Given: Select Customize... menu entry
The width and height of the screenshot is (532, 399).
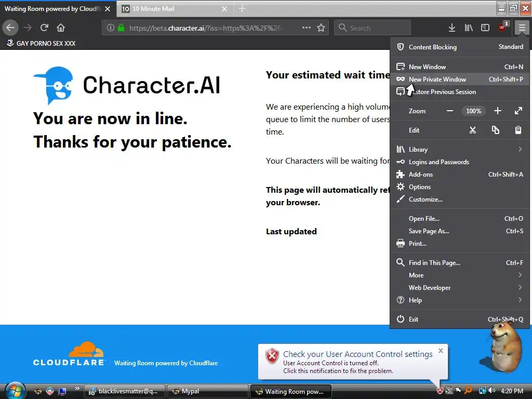Looking at the screenshot, I should tap(460, 199).
